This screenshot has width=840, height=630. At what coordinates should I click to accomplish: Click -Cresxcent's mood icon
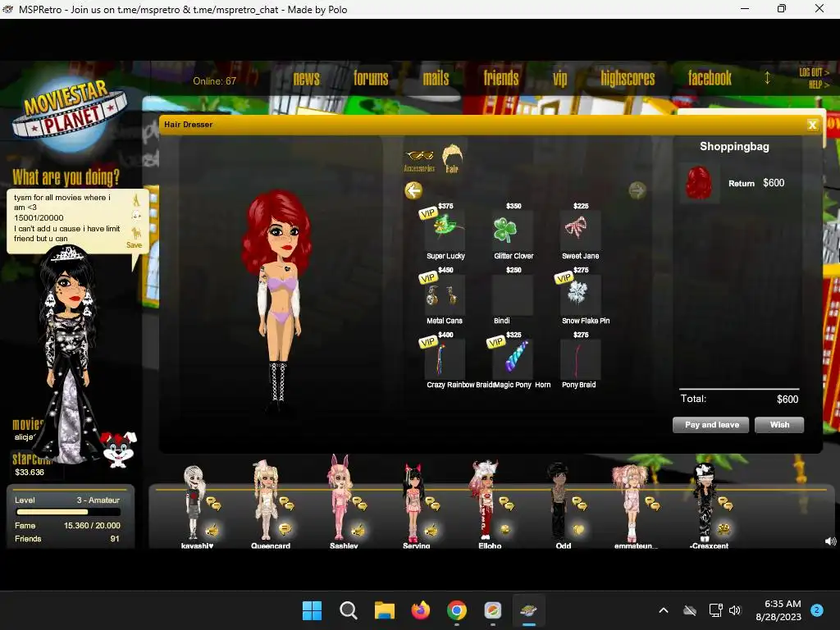click(724, 529)
